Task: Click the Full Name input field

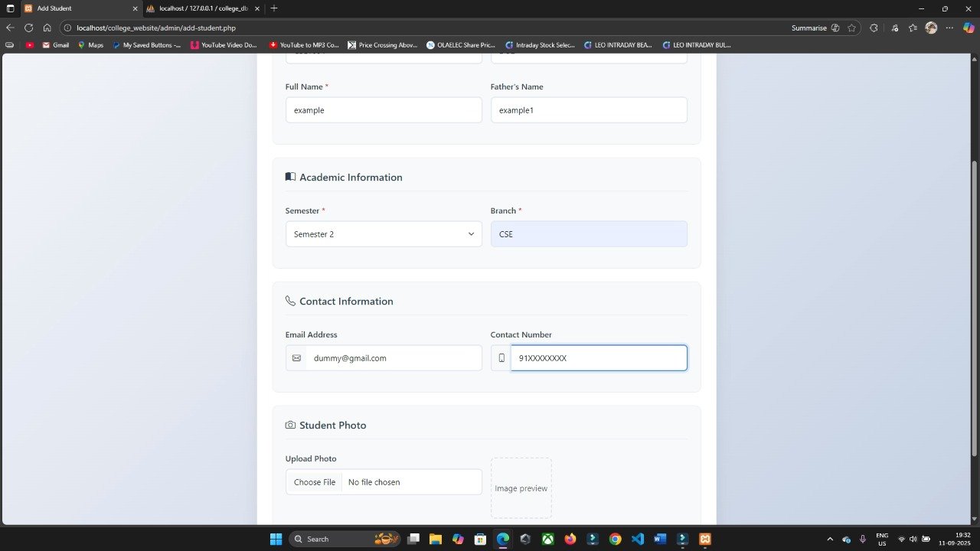Action: [384, 110]
